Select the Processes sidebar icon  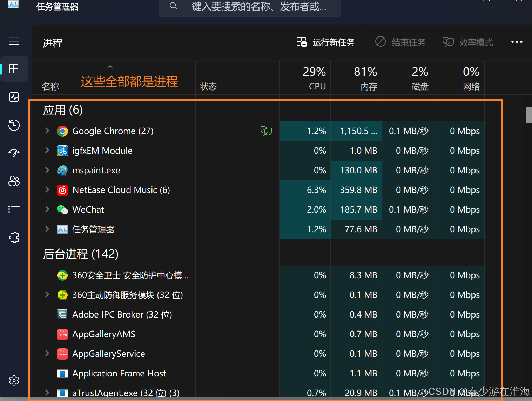(14, 69)
